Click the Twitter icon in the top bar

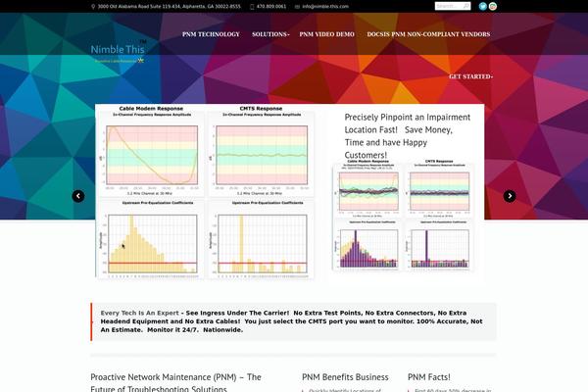(482, 6)
